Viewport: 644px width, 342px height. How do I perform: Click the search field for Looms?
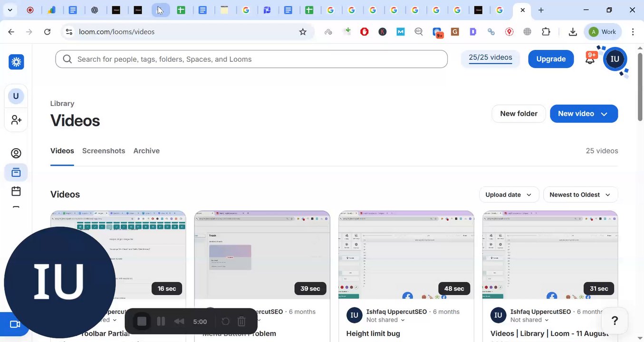pos(251,59)
